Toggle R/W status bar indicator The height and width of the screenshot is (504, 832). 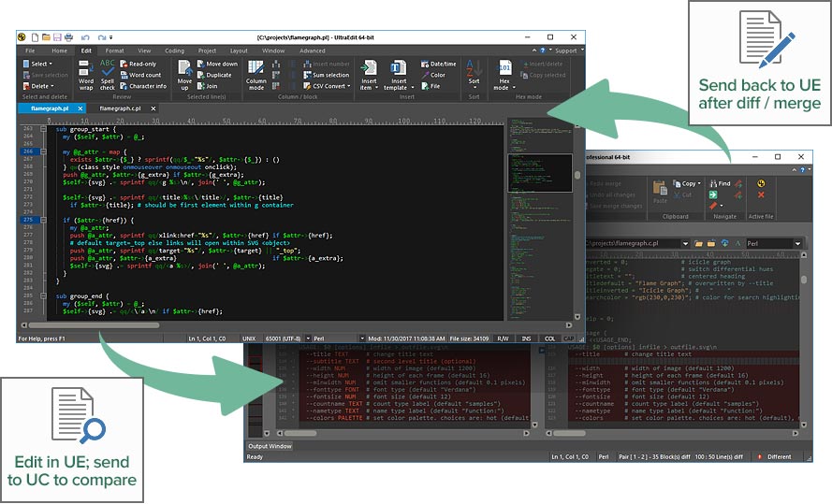pos(503,338)
